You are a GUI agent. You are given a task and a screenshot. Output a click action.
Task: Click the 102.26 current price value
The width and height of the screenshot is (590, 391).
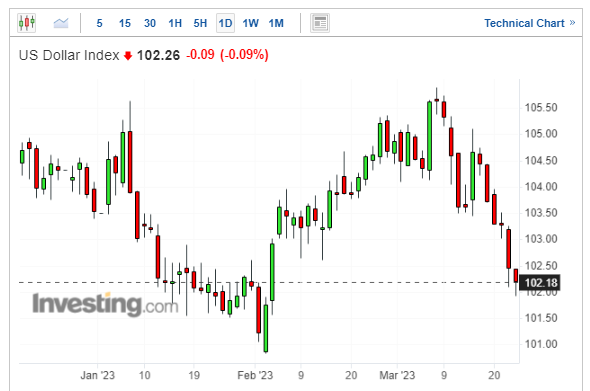pos(158,55)
